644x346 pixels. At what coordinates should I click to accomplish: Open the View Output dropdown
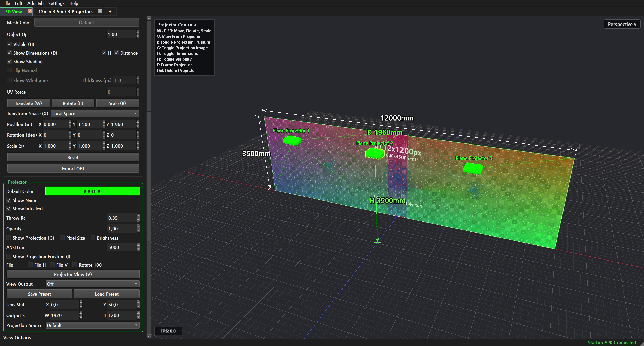point(92,284)
